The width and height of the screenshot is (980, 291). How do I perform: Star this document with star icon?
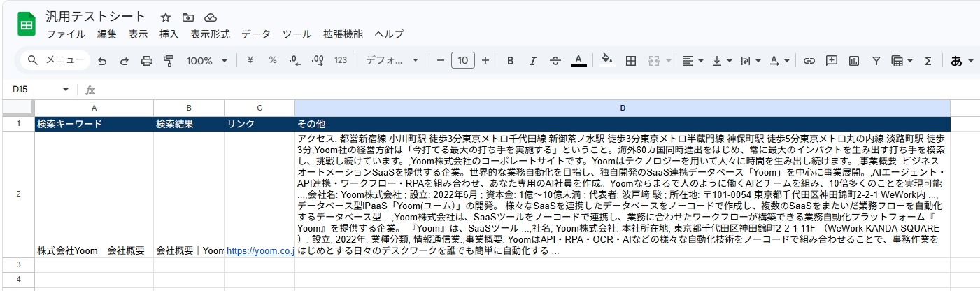pos(166,17)
